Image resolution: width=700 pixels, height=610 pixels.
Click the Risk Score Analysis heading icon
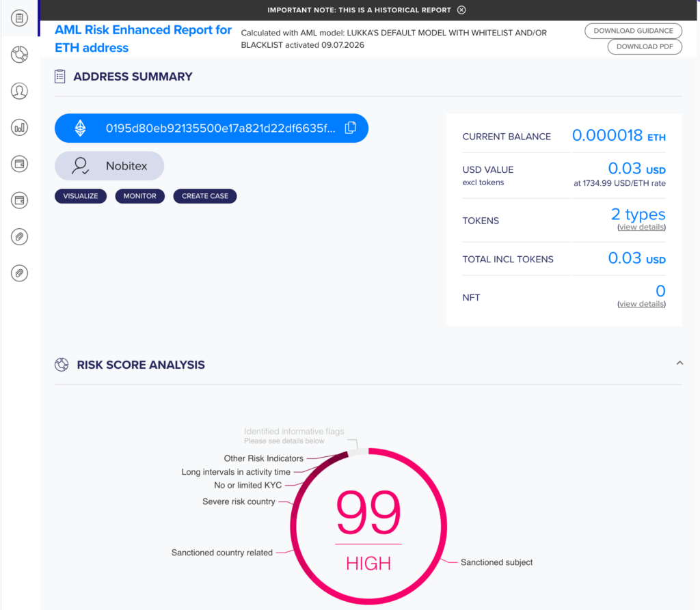tap(62, 365)
